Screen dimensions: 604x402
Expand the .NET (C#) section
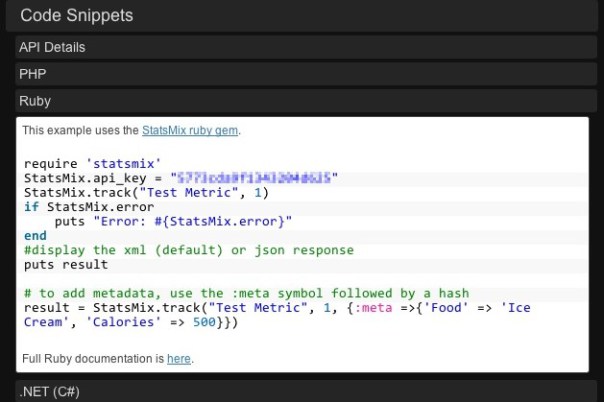(x=306, y=391)
